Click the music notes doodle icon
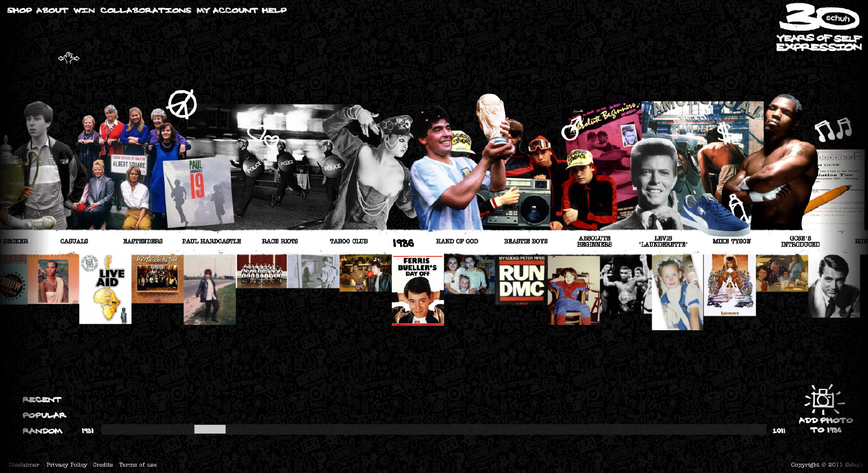Screen dimensions: 868x473 pos(833,130)
